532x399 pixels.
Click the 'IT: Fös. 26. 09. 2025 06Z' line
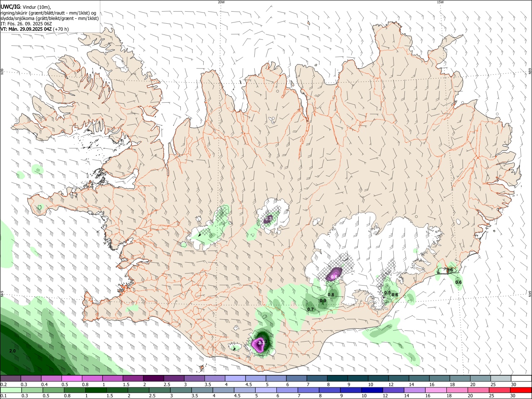[26, 24]
